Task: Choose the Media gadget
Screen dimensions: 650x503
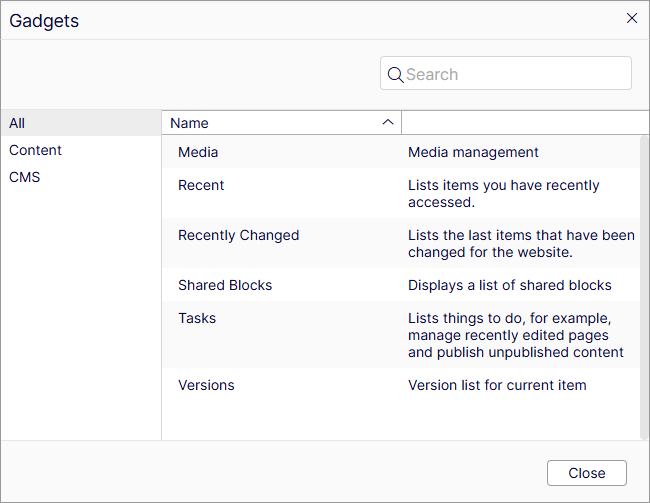Action: 198,152
